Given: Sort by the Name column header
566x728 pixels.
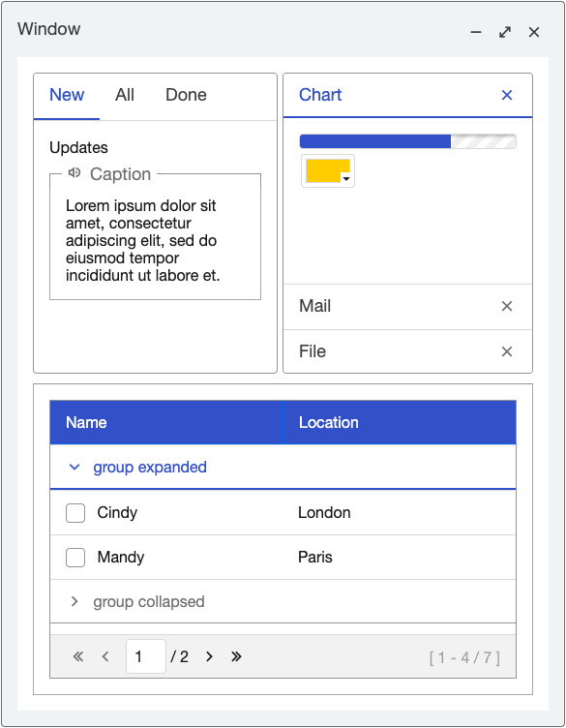Looking at the screenshot, I should [166, 422].
